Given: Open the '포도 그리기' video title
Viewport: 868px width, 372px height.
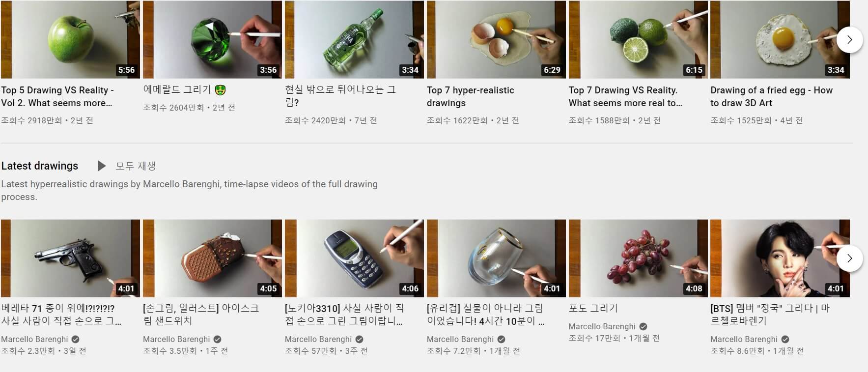Looking at the screenshot, I should [x=593, y=308].
